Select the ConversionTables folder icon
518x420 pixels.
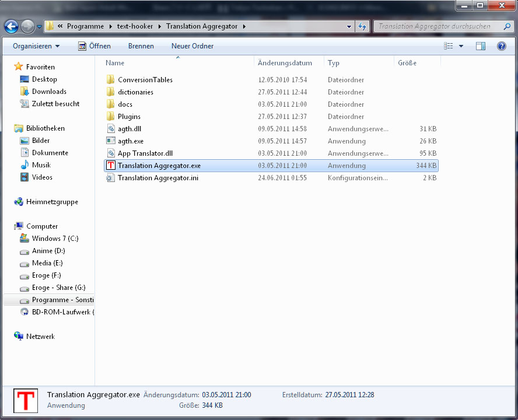click(111, 80)
